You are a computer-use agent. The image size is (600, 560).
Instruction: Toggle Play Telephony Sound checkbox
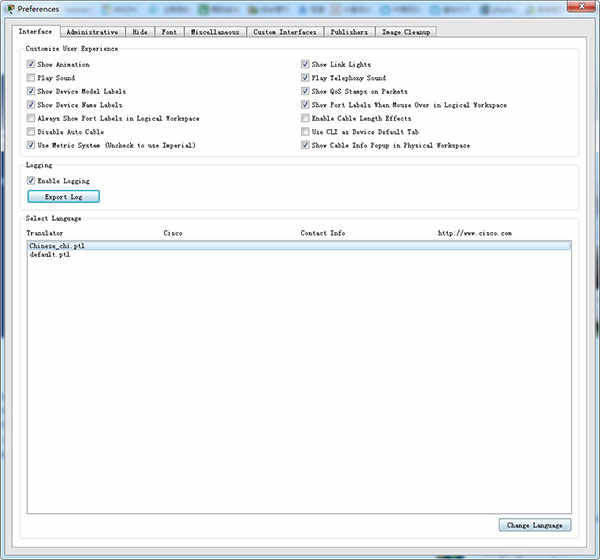[x=305, y=78]
